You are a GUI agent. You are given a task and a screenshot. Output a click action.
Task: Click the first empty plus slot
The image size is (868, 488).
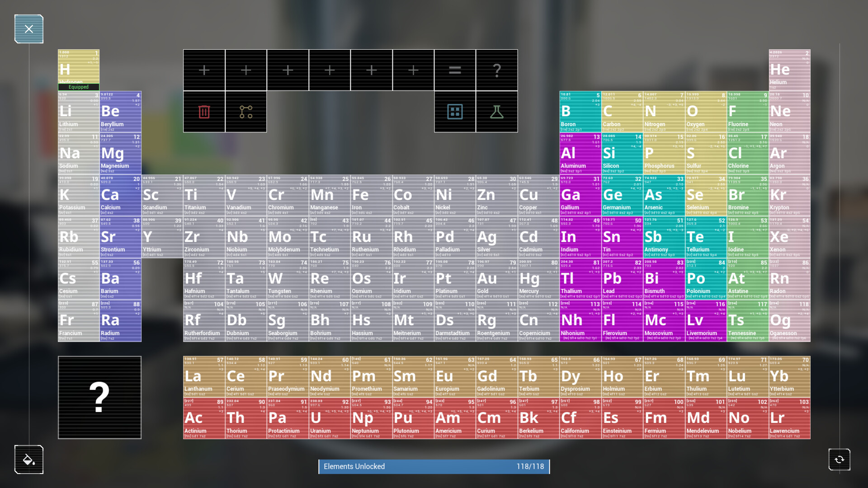(x=204, y=70)
